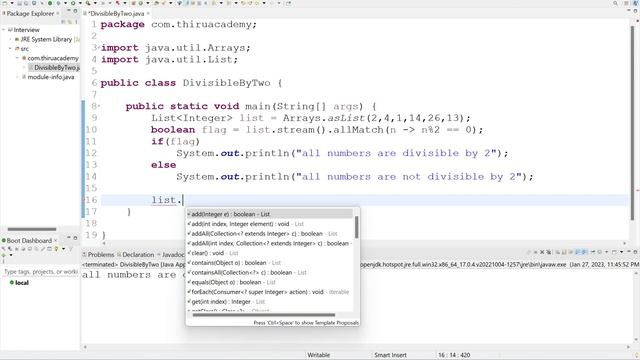Expand the module-info.java node
640x360 pixels.
[17, 77]
